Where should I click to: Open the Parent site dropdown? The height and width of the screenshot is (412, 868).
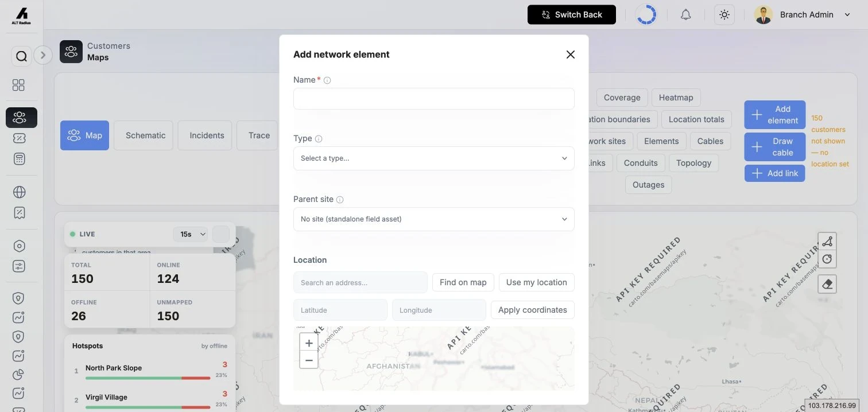[x=433, y=219]
